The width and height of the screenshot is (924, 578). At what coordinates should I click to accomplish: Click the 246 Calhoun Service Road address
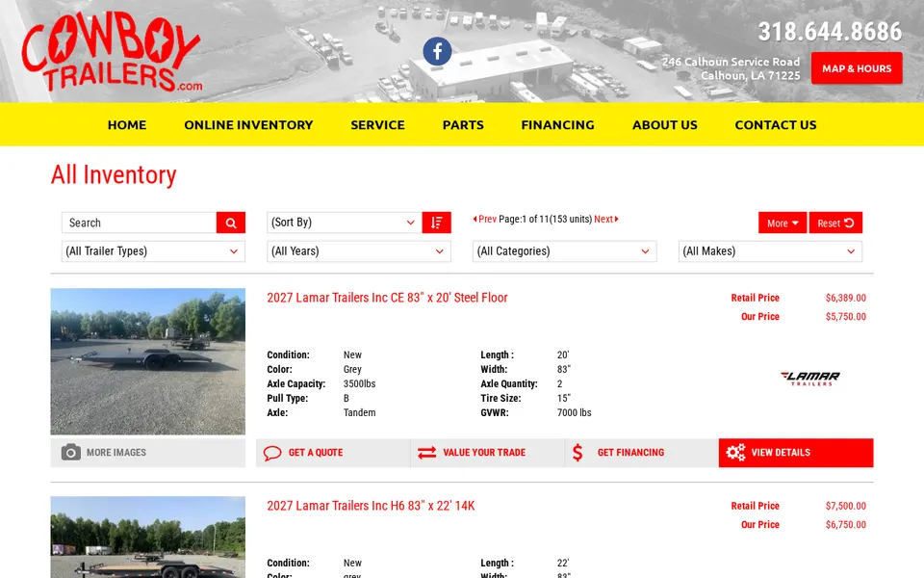(731, 68)
